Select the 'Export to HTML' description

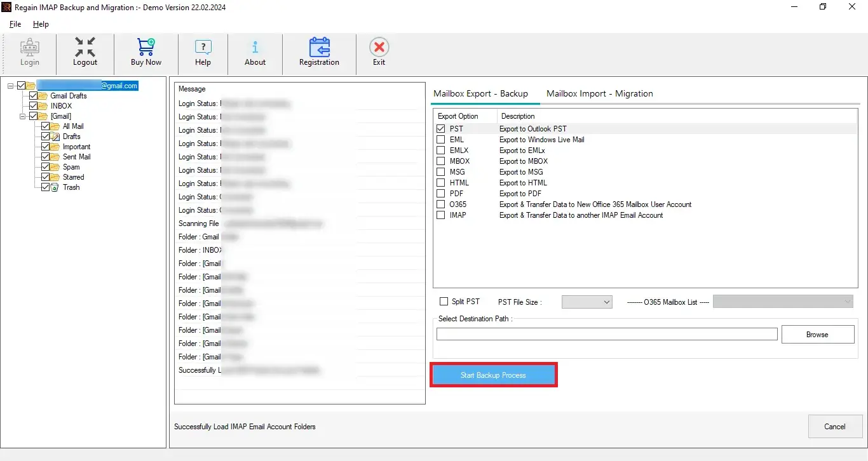click(523, 183)
